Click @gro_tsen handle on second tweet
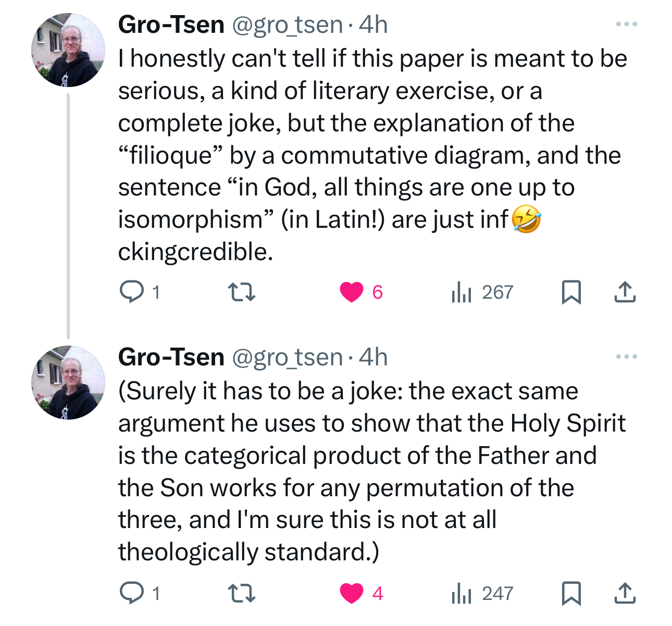672x626 pixels. pos(287,358)
